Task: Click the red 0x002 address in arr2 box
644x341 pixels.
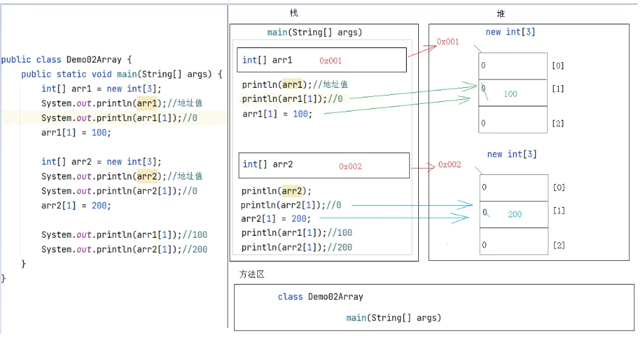Action: (350, 166)
